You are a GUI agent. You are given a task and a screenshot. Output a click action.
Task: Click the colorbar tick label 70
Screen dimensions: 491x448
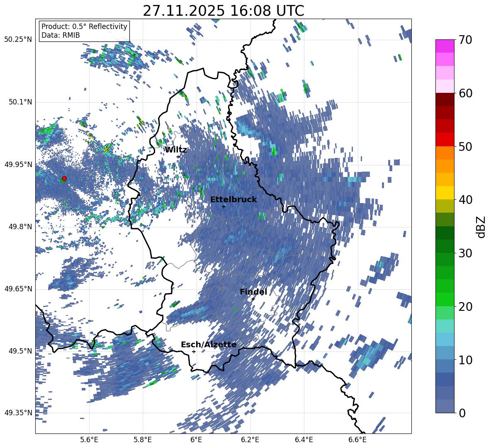pos(465,40)
